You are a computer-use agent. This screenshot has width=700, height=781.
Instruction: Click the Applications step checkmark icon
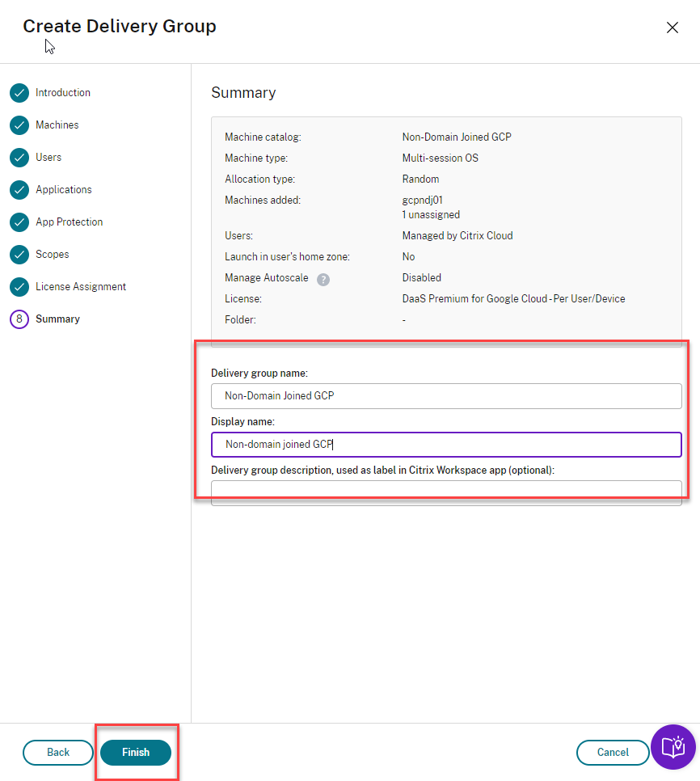click(x=19, y=190)
